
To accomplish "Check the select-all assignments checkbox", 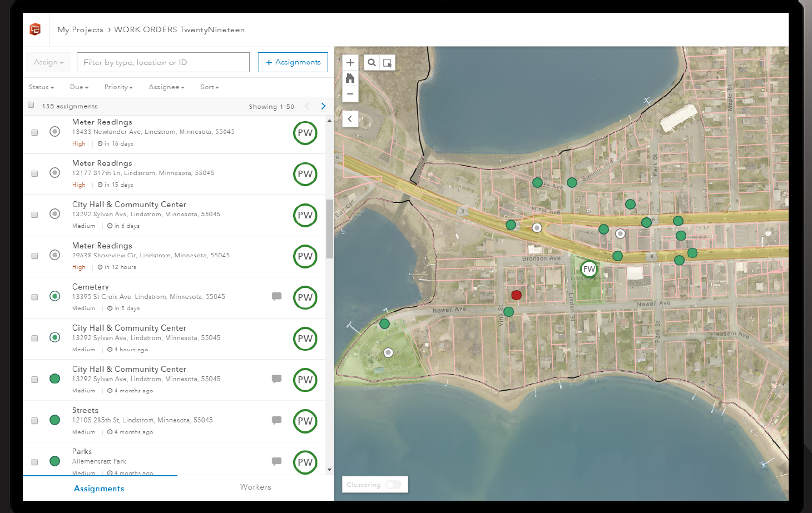I will point(31,104).
